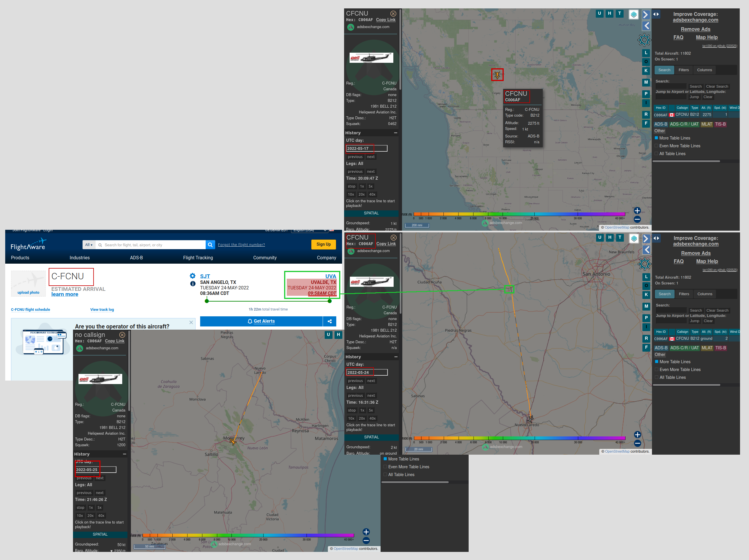Click the FlightAware logo
749x560 pixels.
pos(28,244)
